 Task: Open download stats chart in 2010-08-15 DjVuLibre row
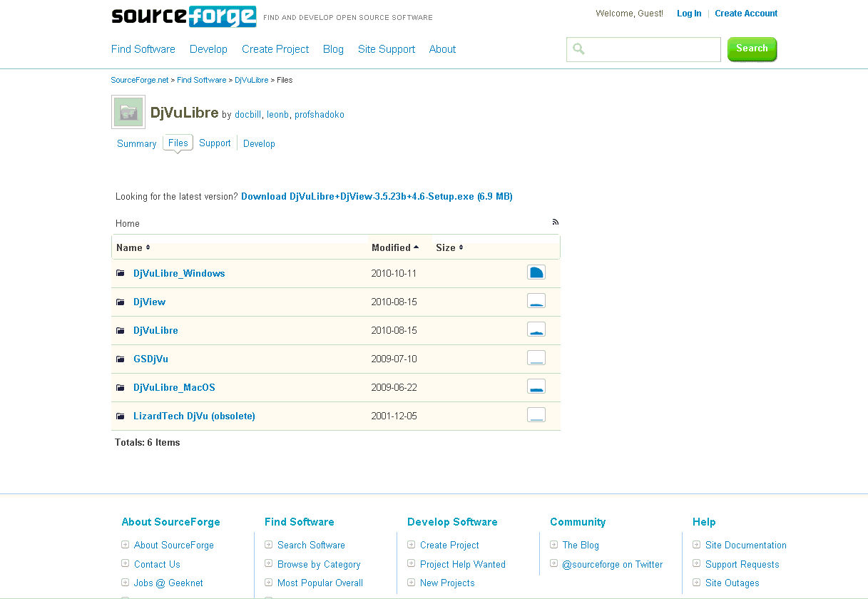pos(536,329)
